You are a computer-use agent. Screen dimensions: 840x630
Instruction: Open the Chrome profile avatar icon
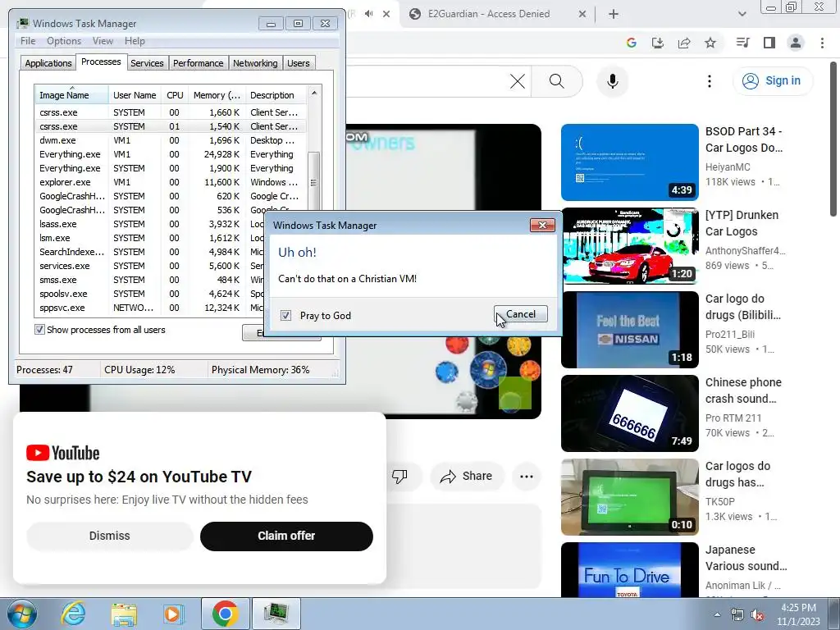796,43
